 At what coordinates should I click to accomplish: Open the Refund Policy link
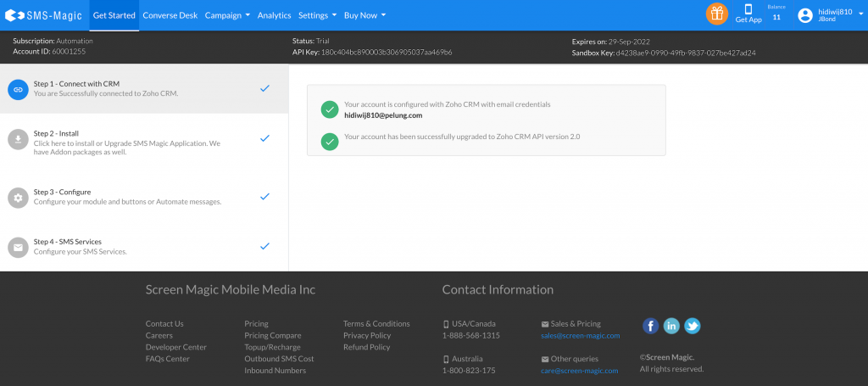coord(366,347)
